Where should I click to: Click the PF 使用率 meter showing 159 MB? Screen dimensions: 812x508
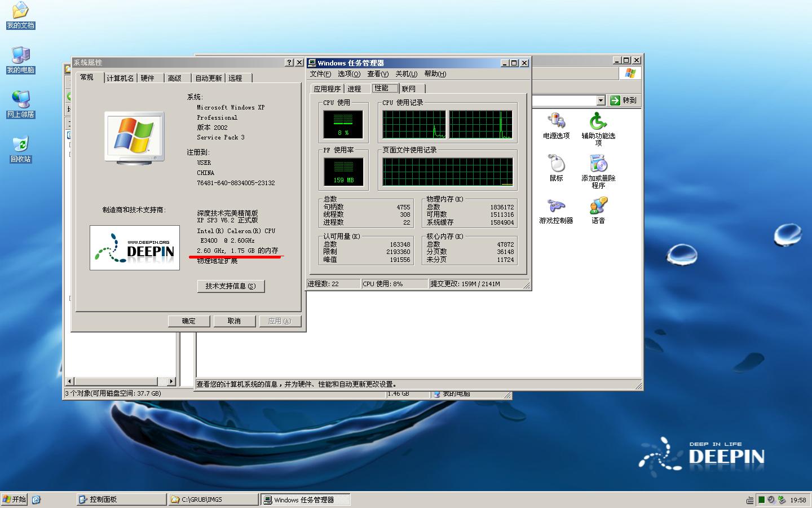coord(343,172)
